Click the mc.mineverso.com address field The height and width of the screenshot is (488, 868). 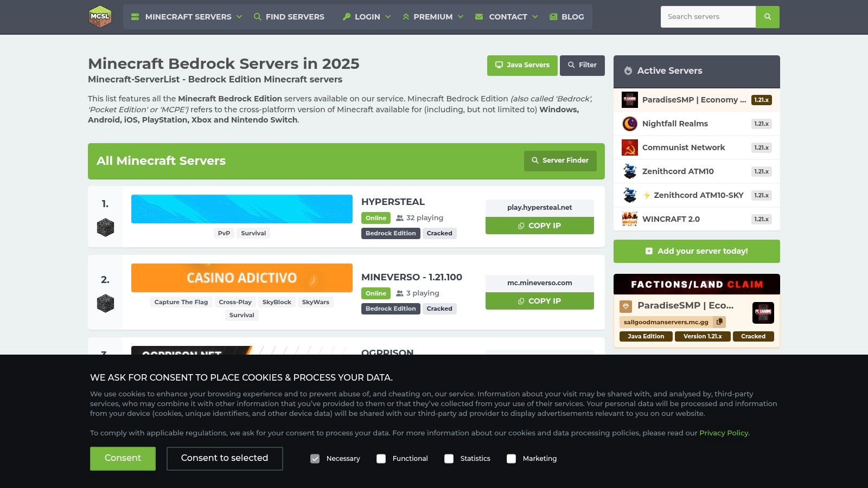(x=540, y=283)
